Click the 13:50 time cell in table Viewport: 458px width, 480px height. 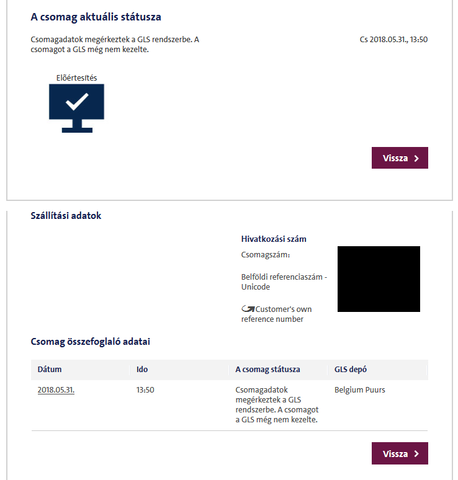(x=145, y=390)
